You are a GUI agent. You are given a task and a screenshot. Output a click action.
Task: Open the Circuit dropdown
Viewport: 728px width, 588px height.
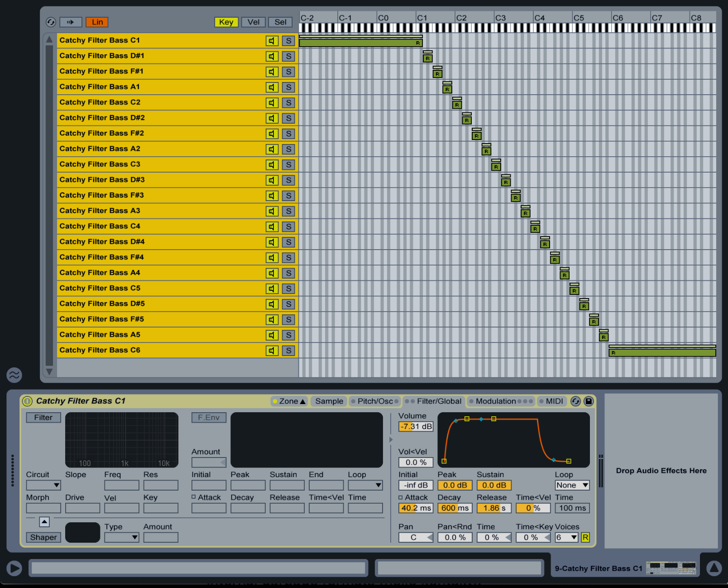pos(43,485)
